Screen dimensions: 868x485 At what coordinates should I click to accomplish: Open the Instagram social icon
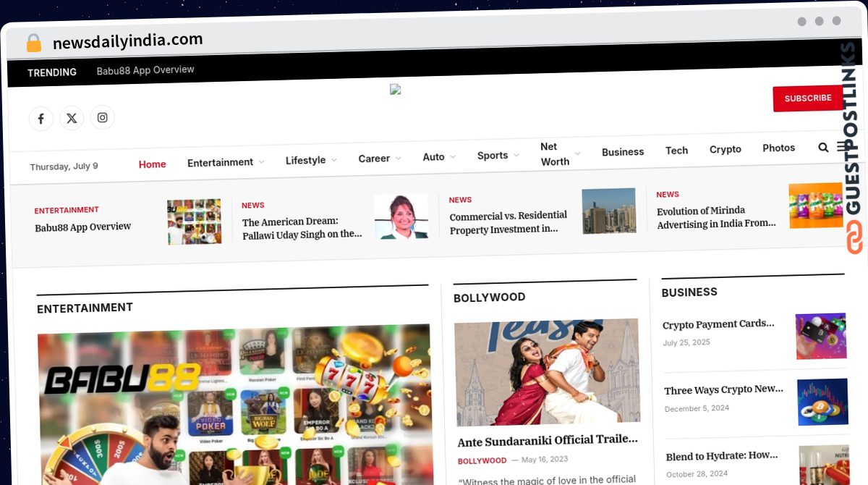tap(103, 117)
